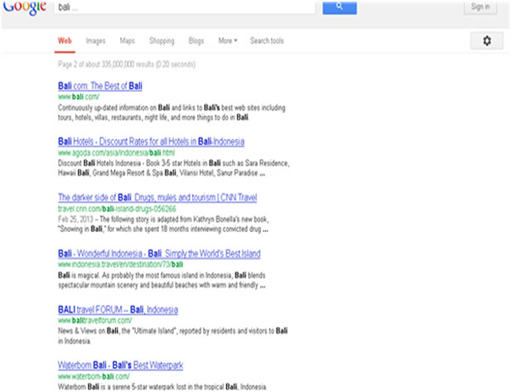The height and width of the screenshot is (392, 520).
Task: Click the www.bali.com/ green URL
Action: (79, 97)
